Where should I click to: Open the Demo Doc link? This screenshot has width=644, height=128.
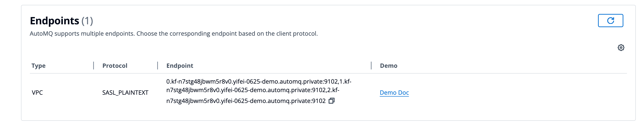point(394,93)
